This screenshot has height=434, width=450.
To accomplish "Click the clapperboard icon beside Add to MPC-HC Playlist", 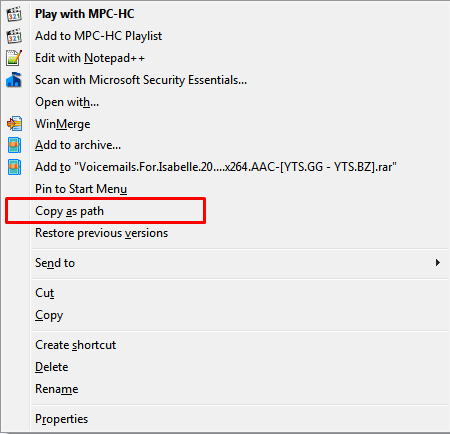I will pyautogui.click(x=14, y=36).
